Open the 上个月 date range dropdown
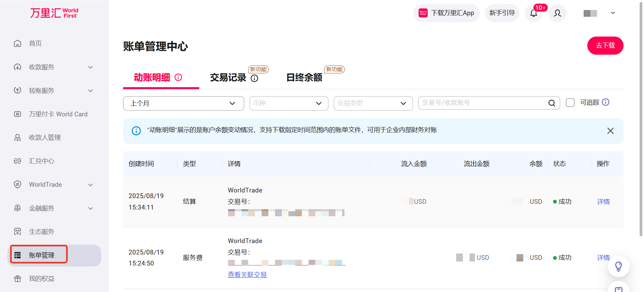Image resolution: width=644 pixels, height=292 pixels. pos(183,103)
